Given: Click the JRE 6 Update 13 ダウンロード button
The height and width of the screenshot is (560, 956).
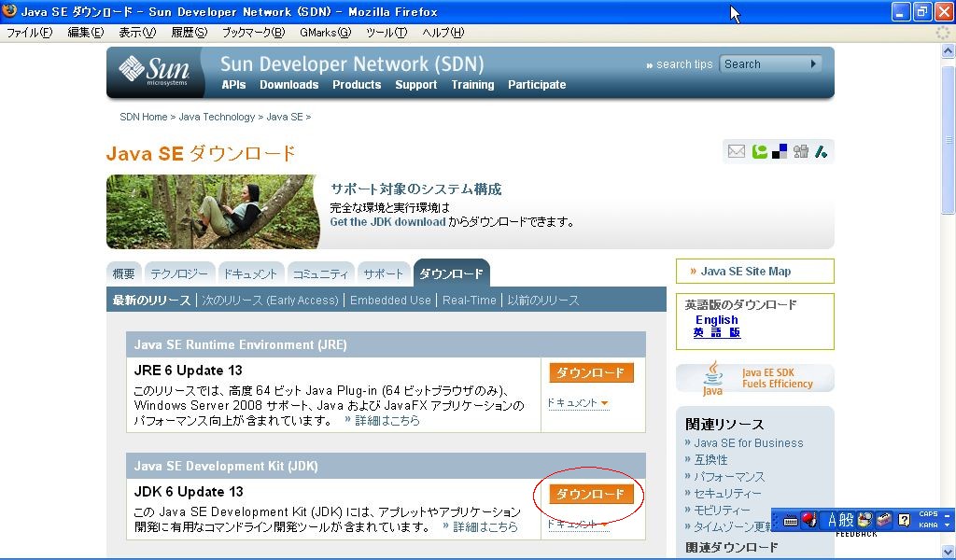Looking at the screenshot, I should (591, 372).
